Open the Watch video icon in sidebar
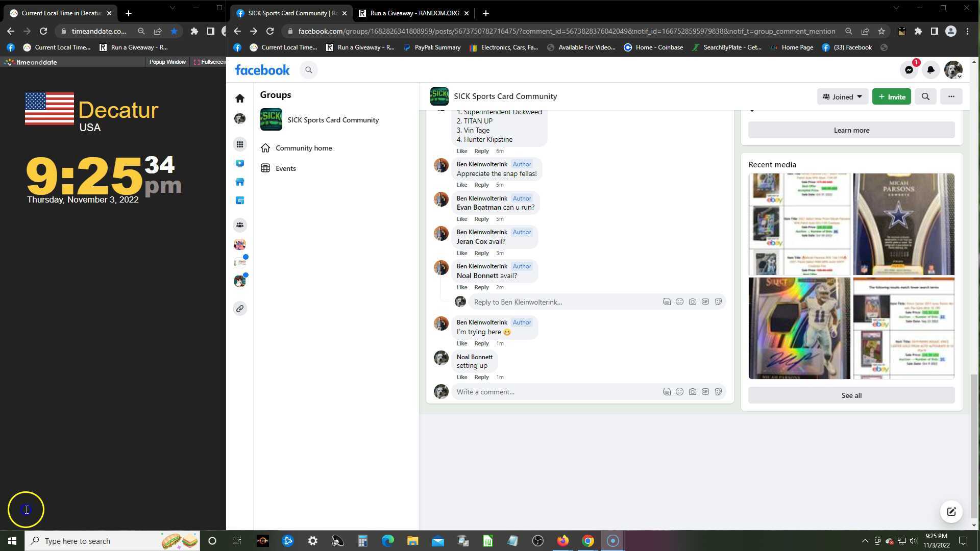This screenshot has width=980, height=551. pyautogui.click(x=240, y=163)
